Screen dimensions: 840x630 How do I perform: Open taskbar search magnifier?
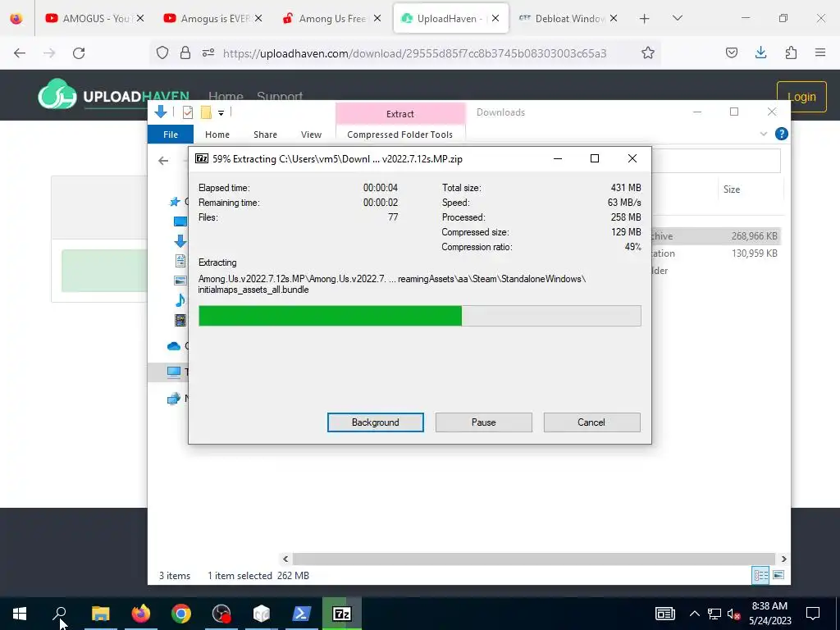59,614
